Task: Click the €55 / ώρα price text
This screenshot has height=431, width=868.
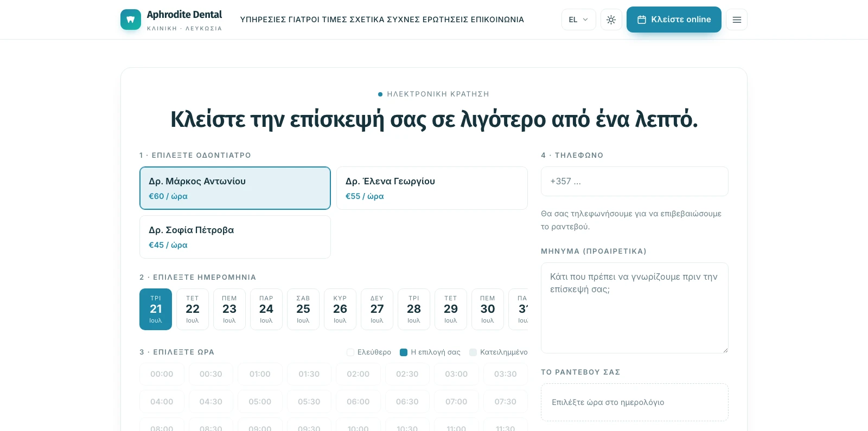Action: 365,196
